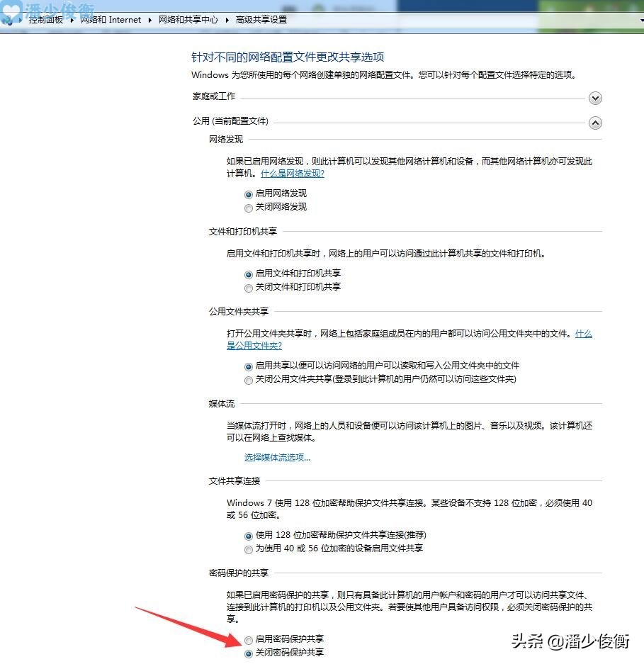
Task: Choose 使用128位加密帮助保护文件共享连接(推荐)
Action: [x=248, y=535]
